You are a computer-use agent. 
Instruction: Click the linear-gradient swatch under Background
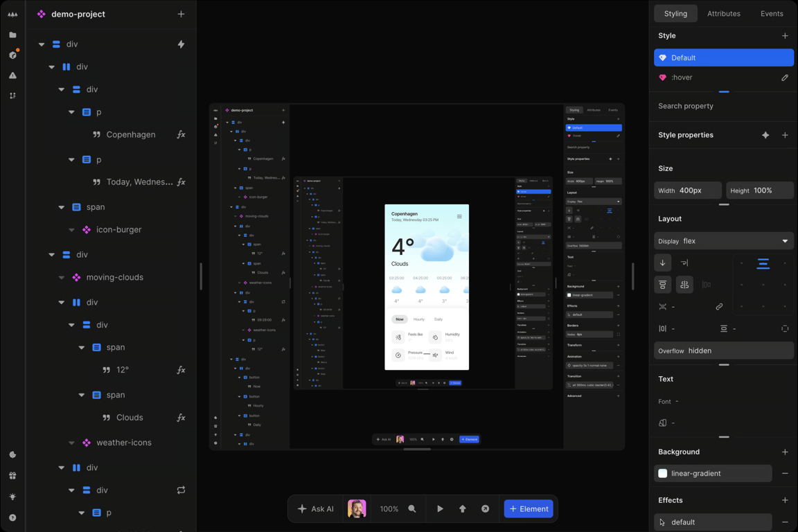pyautogui.click(x=664, y=473)
